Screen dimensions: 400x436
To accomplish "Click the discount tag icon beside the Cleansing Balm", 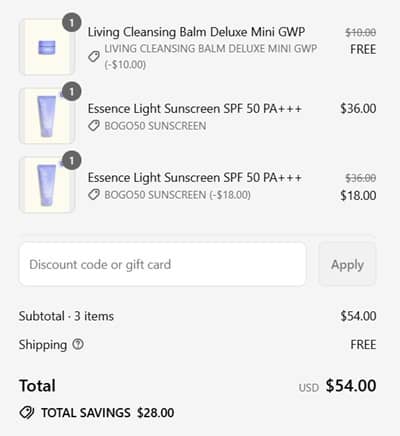I will [94, 56].
